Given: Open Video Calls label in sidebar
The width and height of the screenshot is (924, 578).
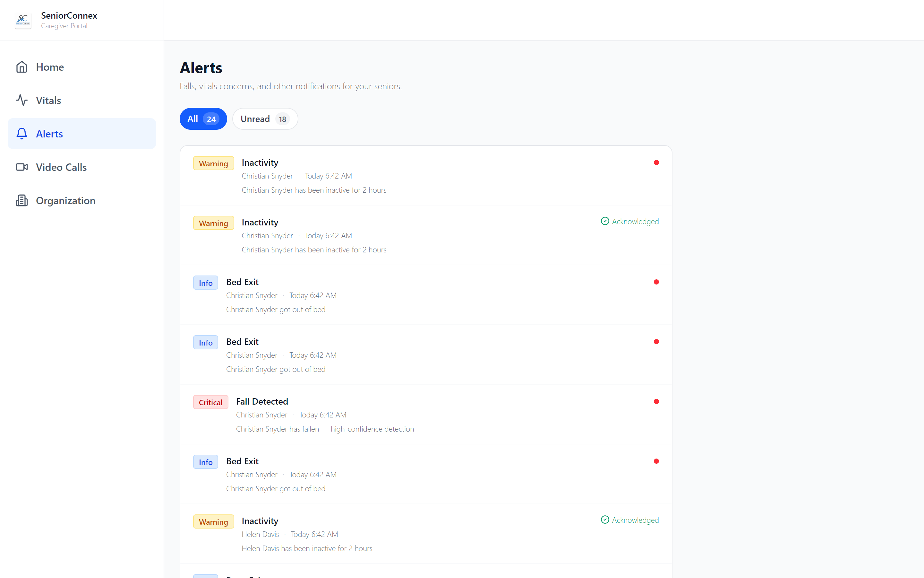Looking at the screenshot, I should [61, 167].
